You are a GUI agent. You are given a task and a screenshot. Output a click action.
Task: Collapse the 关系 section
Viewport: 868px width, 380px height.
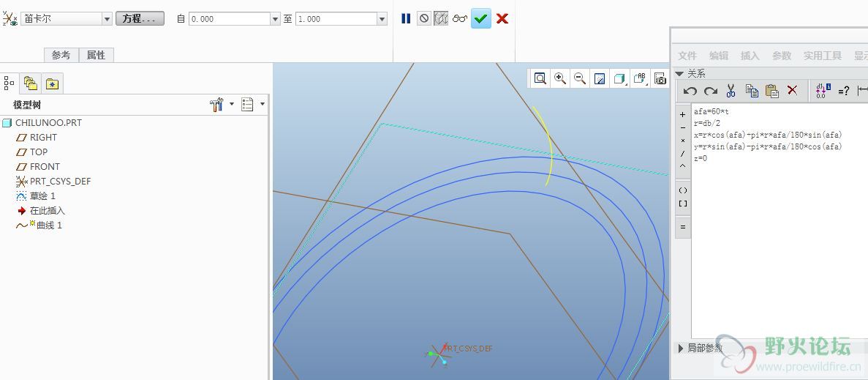[x=679, y=73]
